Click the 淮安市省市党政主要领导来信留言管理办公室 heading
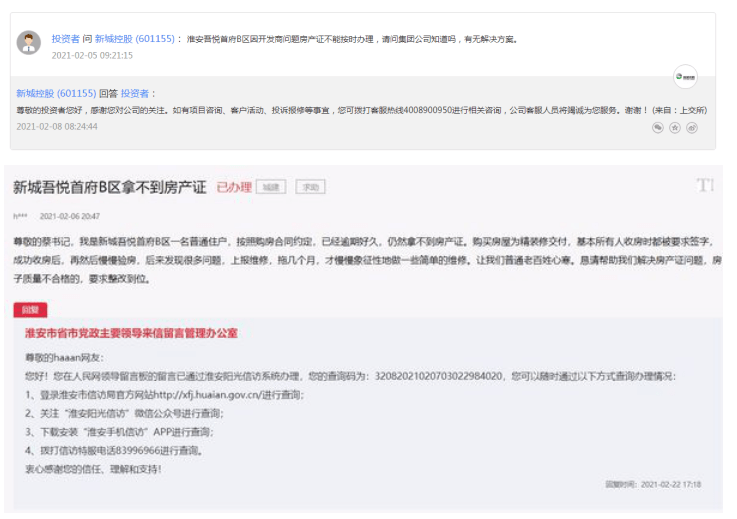737x519 pixels. (131, 333)
